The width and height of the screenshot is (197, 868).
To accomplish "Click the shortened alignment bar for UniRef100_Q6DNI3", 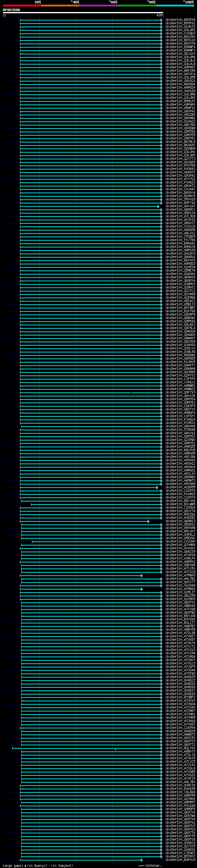I will (x=85, y=521).
